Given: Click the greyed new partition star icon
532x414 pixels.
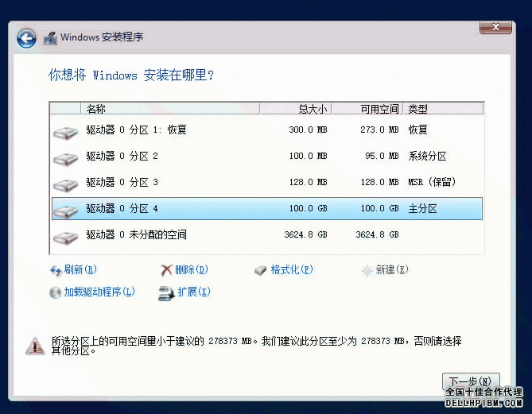Looking at the screenshot, I should (367, 271).
